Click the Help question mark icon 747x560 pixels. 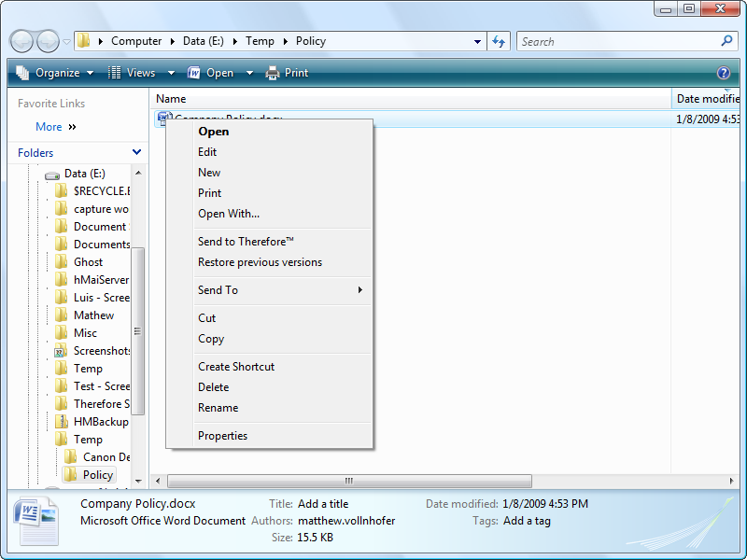coord(724,72)
